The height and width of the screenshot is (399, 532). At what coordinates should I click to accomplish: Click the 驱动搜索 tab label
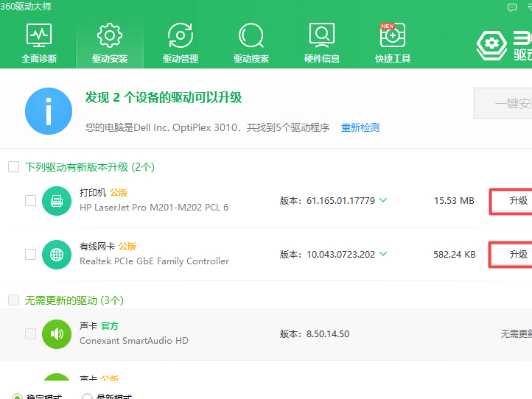251,59
